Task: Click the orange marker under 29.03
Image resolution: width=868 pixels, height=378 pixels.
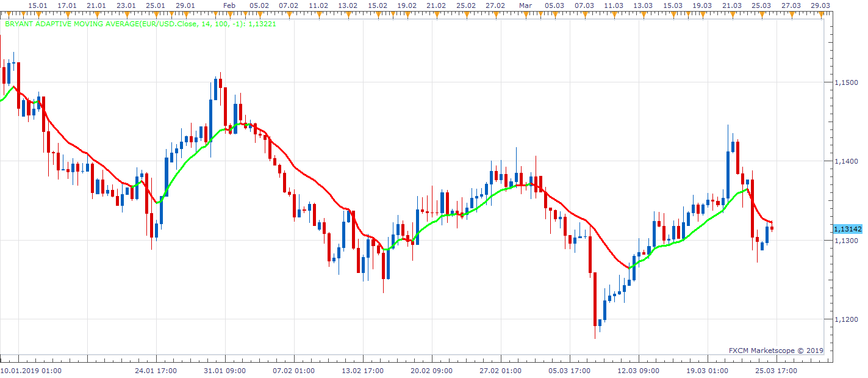Action: point(820,14)
